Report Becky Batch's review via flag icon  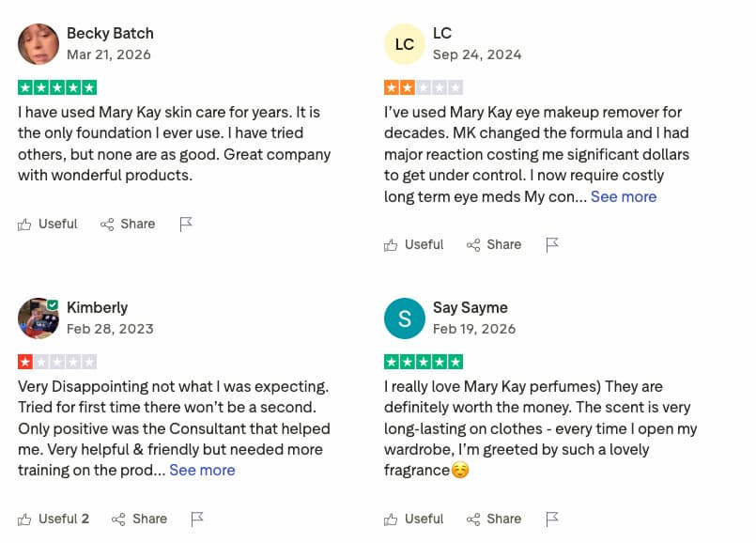click(x=186, y=224)
